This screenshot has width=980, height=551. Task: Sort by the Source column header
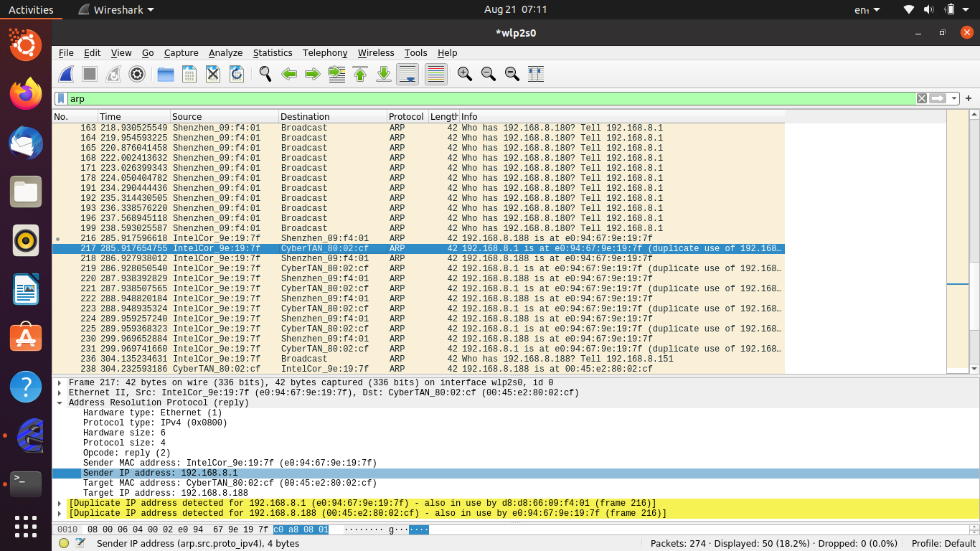(225, 116)
